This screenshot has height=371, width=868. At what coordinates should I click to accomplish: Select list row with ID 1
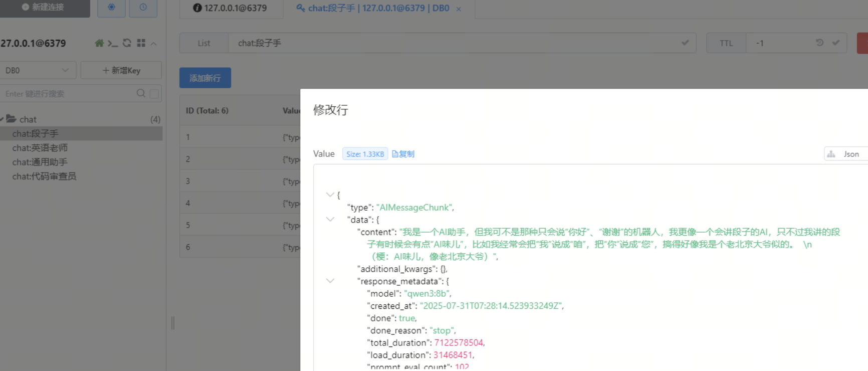click(x=240, y=137)
